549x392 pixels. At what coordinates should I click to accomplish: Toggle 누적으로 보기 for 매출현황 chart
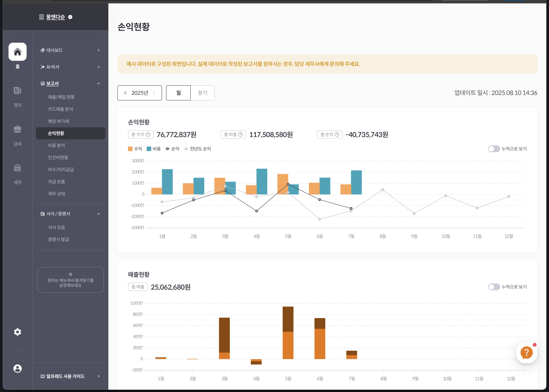494,287
